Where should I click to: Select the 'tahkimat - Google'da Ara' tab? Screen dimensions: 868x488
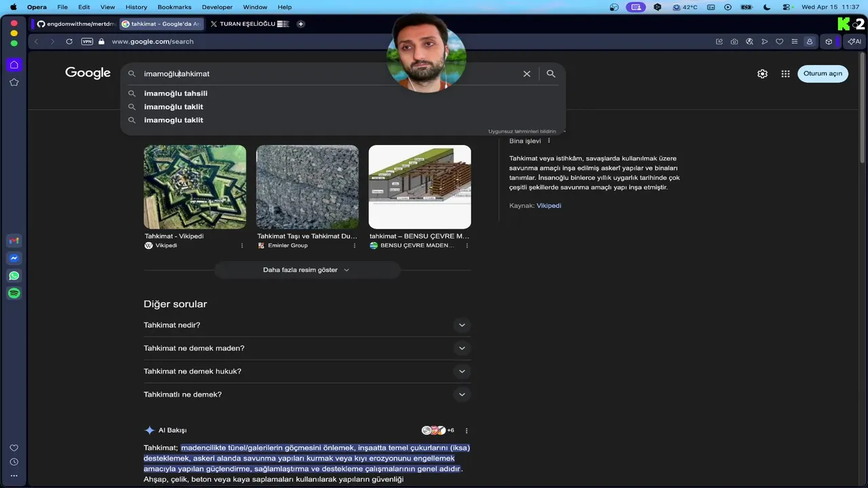point(161,24)
